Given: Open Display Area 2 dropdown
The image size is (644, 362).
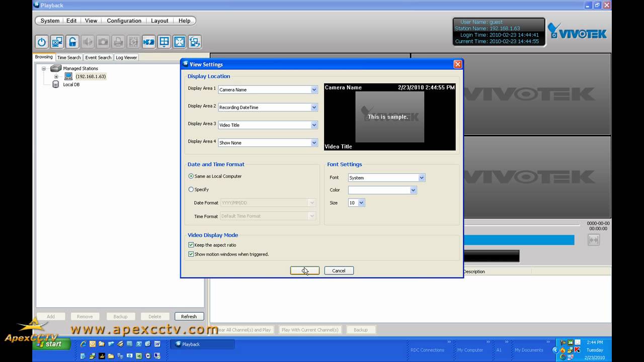Looking at the screenshot, I should pyautogui.click(x=314, y=107).
